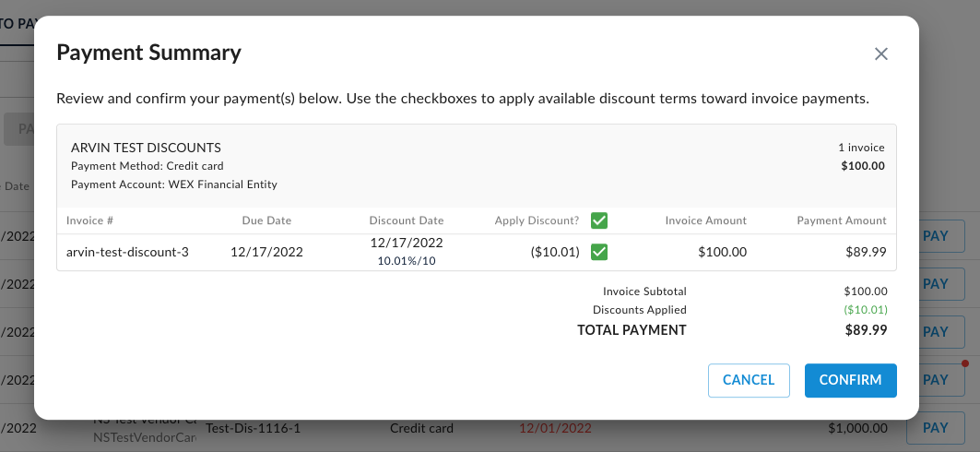Click the topmost PAY button behind dialog
The image size is (980, 452).
[935, 236]
